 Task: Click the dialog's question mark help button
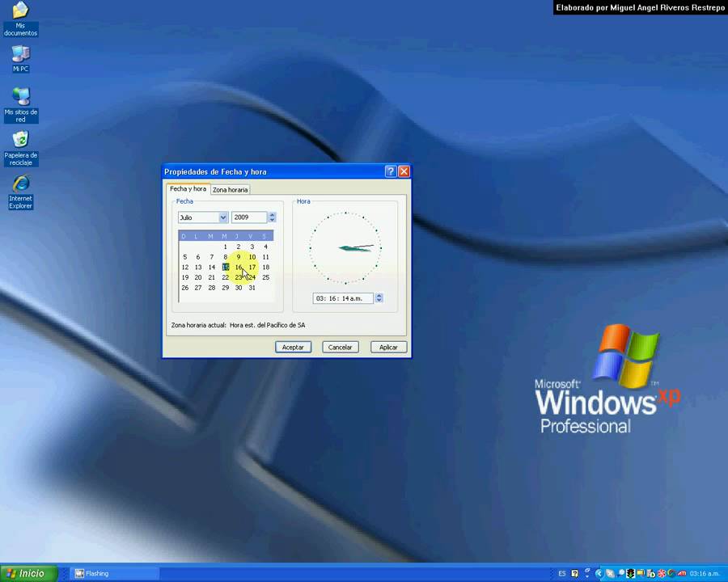391,171
